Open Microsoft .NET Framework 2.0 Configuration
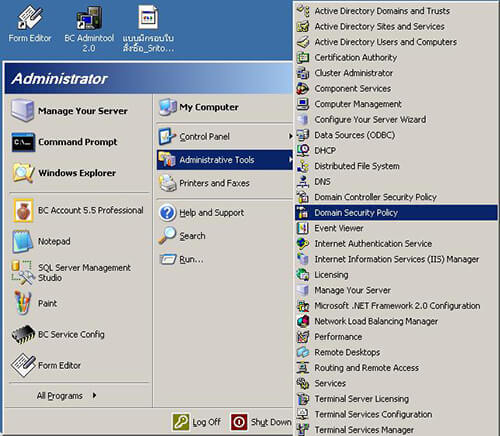The image size is (500, 436). click(396, 306)
